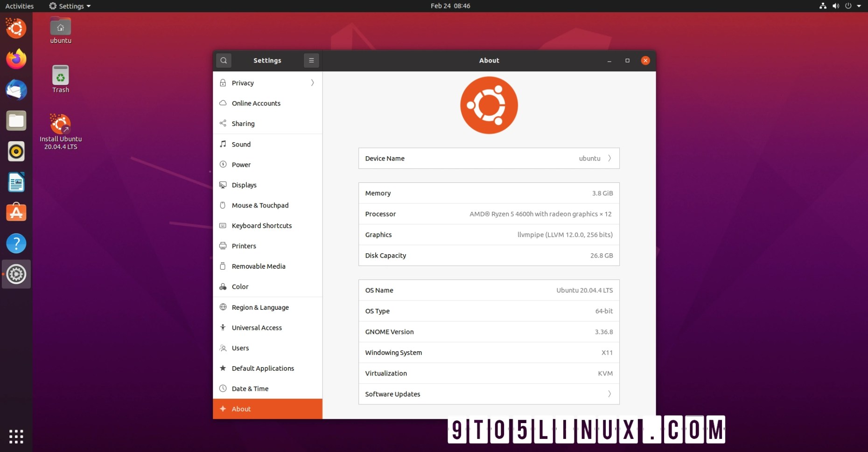Click the Removable Media icon

coord(223,266)
